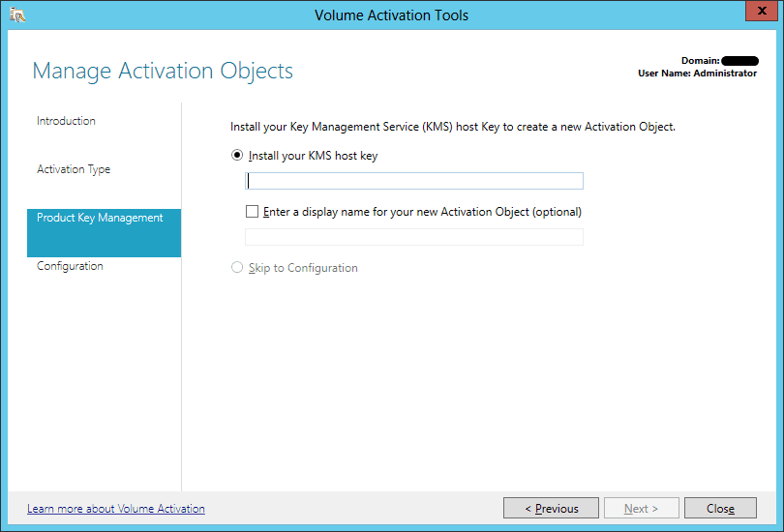The height and width of the screenshot is (532, 784).
Task: Close the window with the red X button
Action: 760,13
